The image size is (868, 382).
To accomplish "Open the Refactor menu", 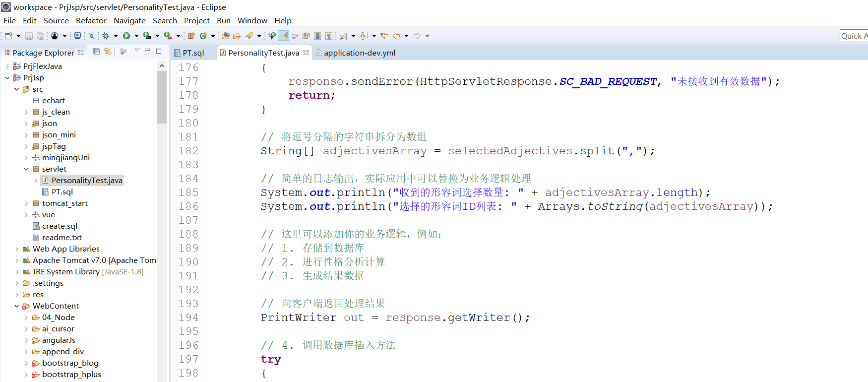I will (x=91, y=20).
